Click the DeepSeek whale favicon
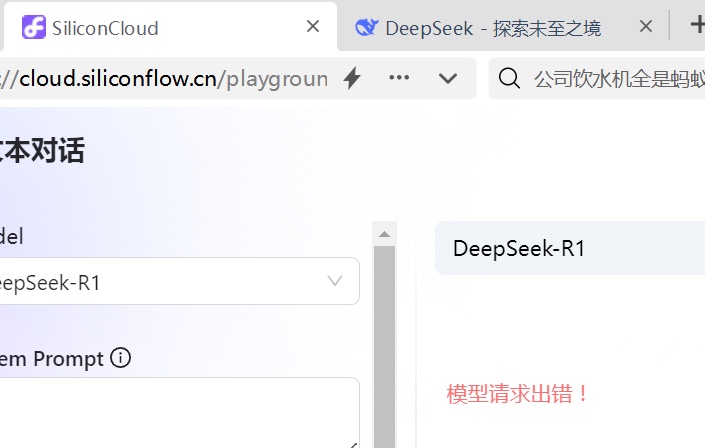The width and height of the screenshot is (705, 448). pos(366,27)
